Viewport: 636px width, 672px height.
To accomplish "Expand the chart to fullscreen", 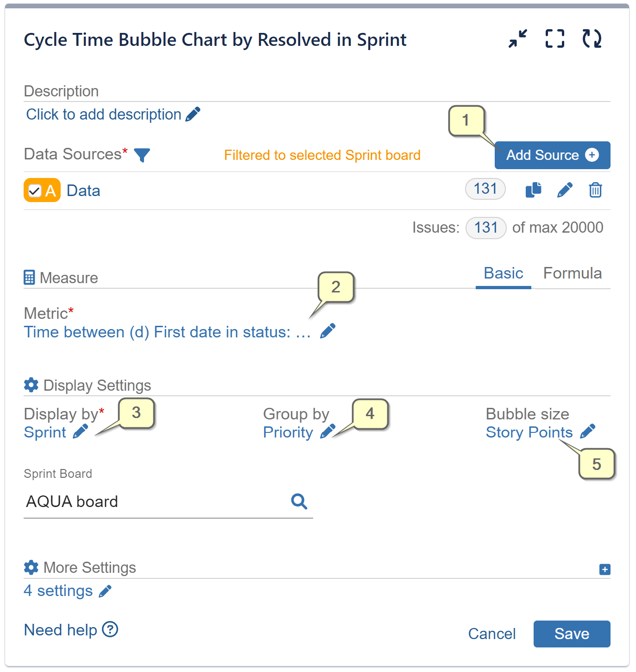I will click(554, 39).
